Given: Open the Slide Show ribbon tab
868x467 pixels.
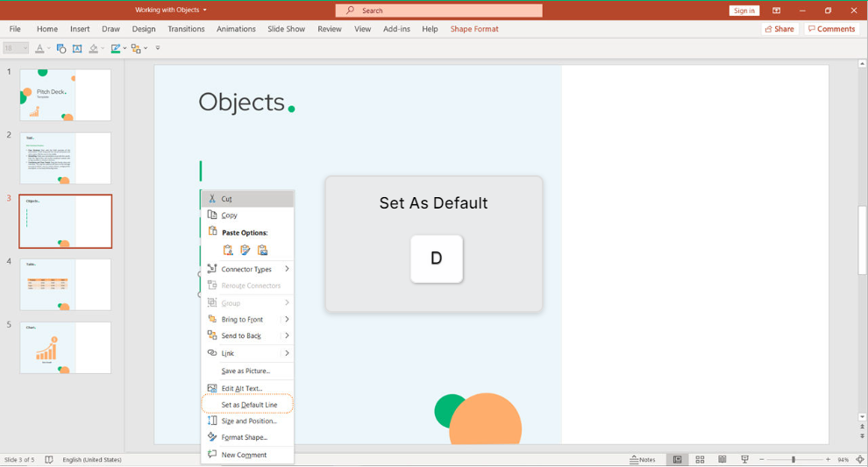Looking at the screenshot, I should tap(286, 29).
